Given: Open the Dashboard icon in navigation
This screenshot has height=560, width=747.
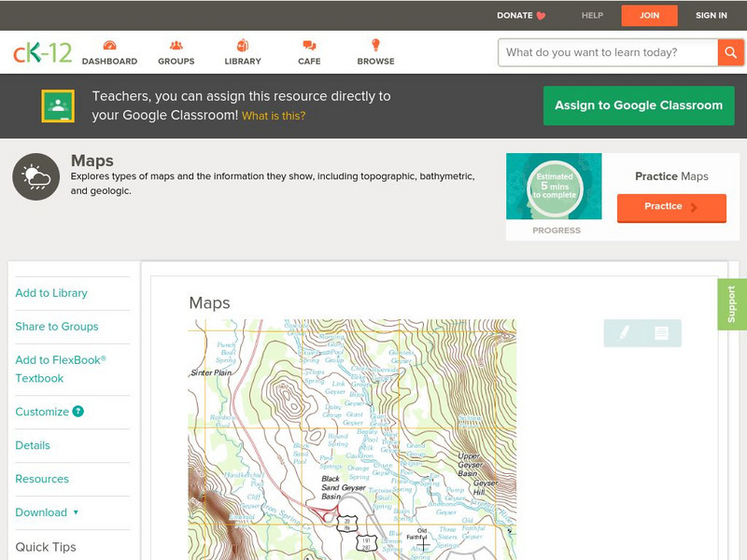Looking at the screenshot, I should pos(109,46).
